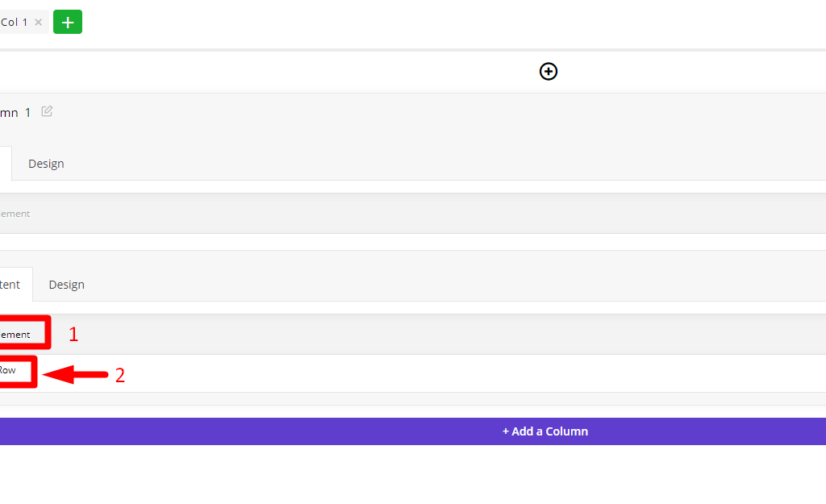This screenshot has width=826, height=504.
Task: Switch to the lower Design tab
Action: click(66, 285)
